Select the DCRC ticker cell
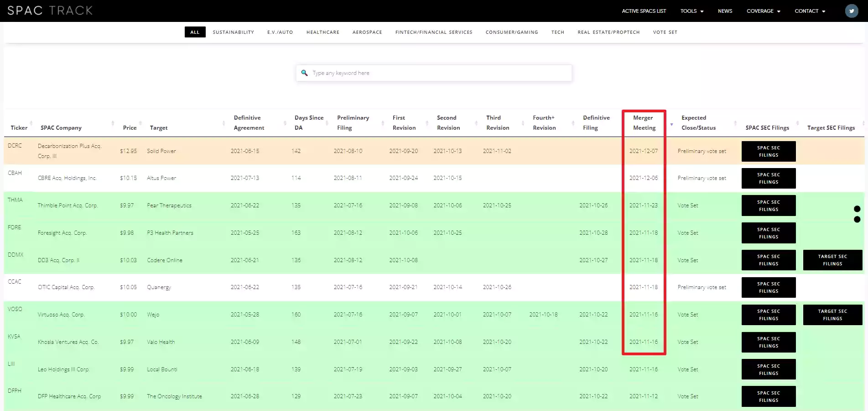 click(x=15, y=146)
